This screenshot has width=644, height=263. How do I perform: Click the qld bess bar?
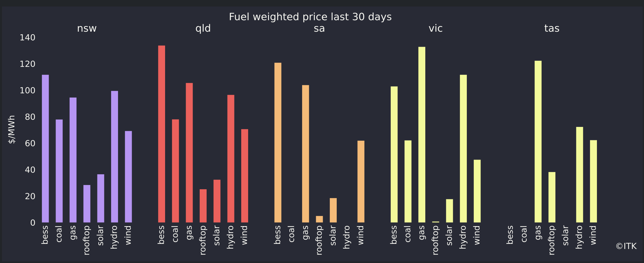coord(161,134)
